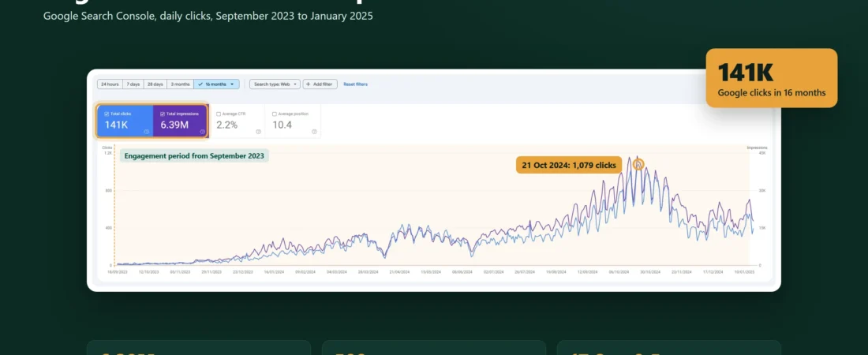Select the 3 months date range
This screenshot has width=868, height=355.
(x=180, y=84)
